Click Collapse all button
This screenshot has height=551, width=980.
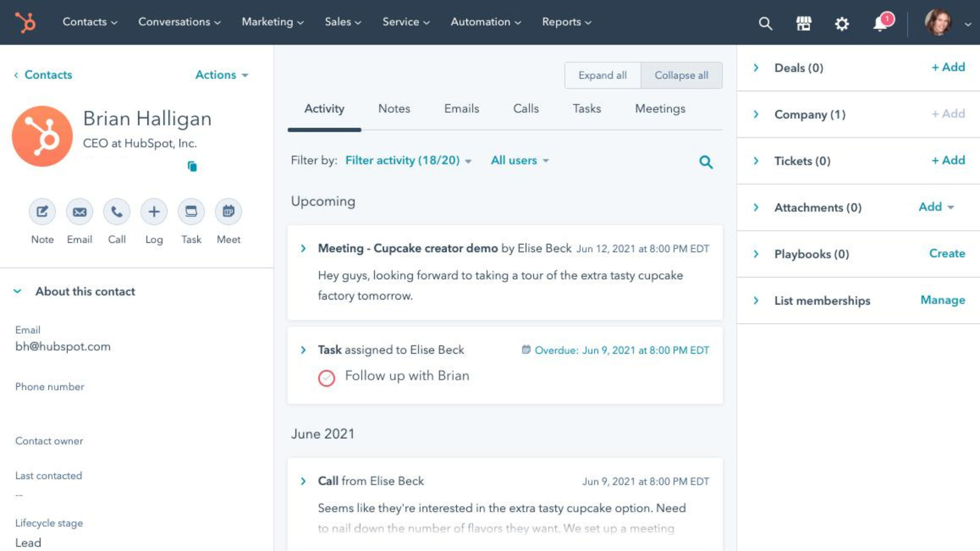point(681,76)
